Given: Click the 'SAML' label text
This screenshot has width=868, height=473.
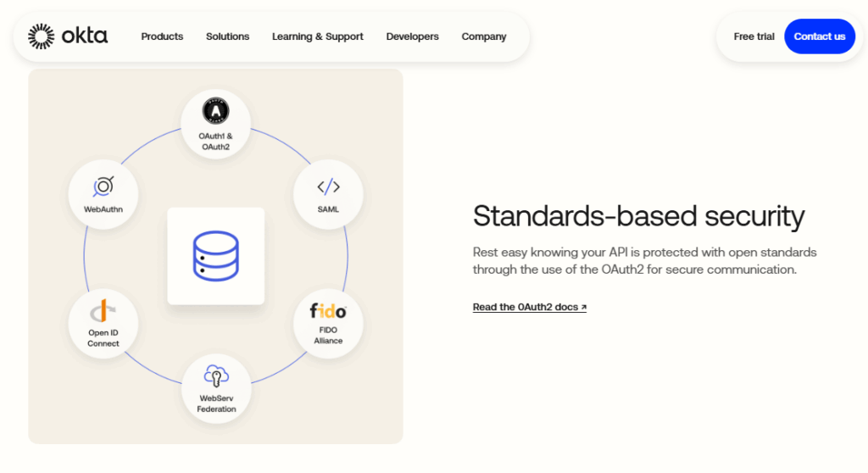Looking at the screenshot, I should coord(328,209).
